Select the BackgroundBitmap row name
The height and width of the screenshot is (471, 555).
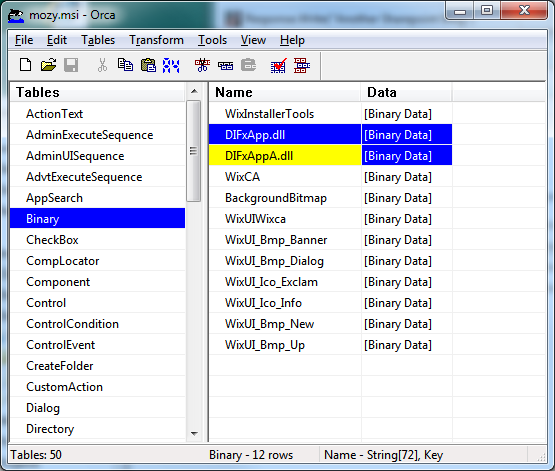285,198
